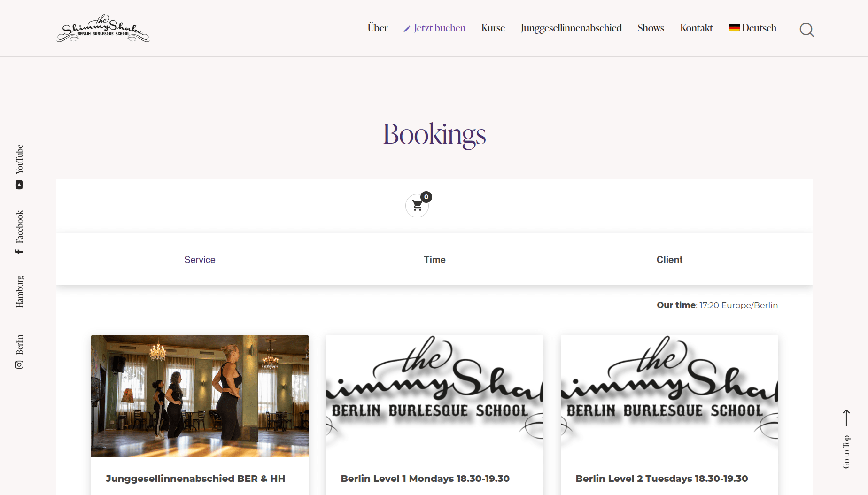Open the YouTube sidebar link
This screenshot has height=495, width=868.
click(x=19, y=166)
